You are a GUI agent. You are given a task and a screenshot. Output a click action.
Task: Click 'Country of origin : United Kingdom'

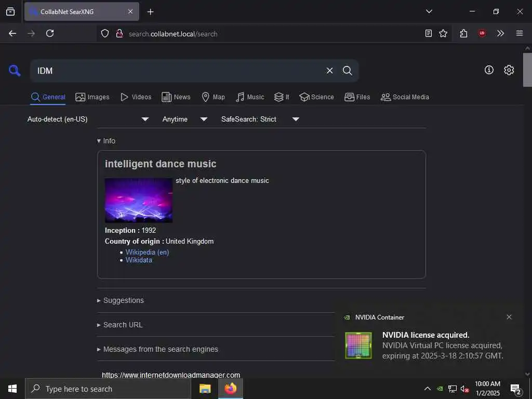[x=159, y=241]
